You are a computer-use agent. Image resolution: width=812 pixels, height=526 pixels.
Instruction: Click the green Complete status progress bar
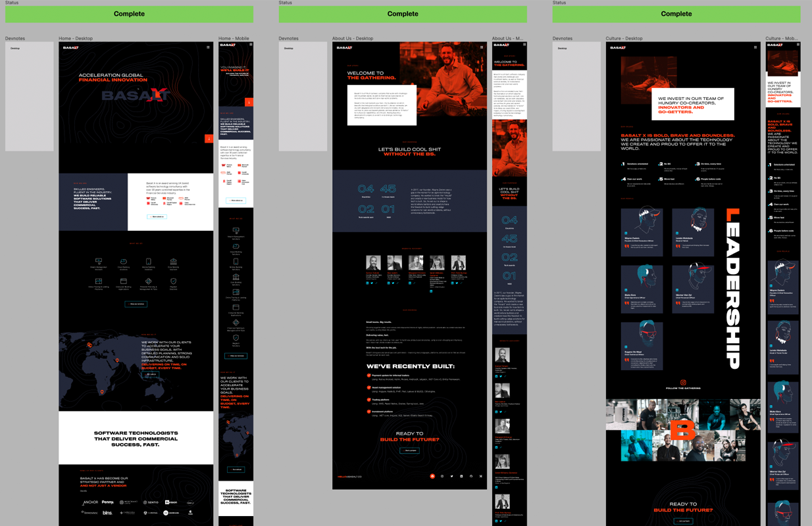click(129, 13)
